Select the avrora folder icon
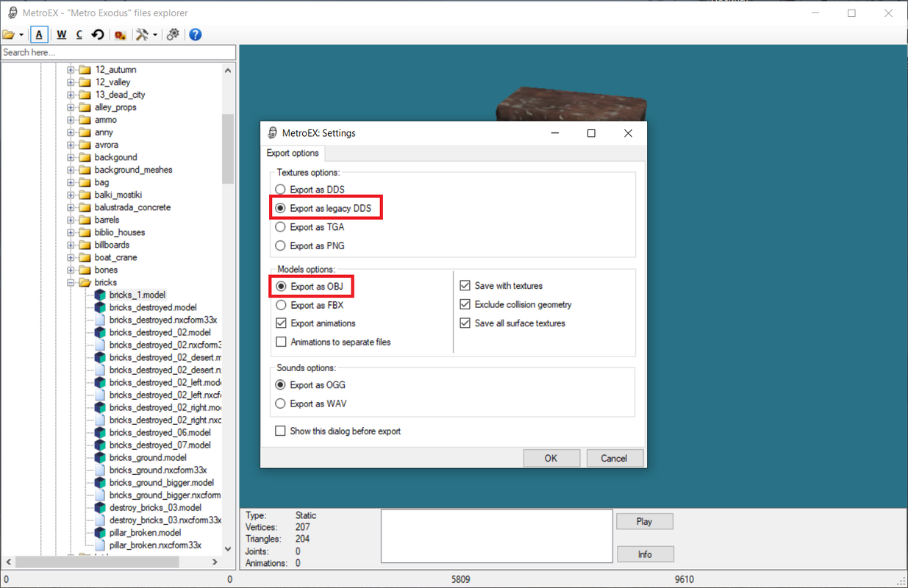This screenshot has height=588, width=908. (x=85, y=145)
